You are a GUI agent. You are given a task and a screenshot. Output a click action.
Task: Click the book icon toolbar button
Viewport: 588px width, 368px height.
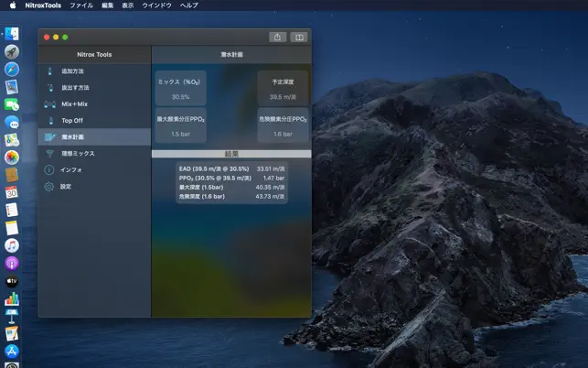[299, 37]
